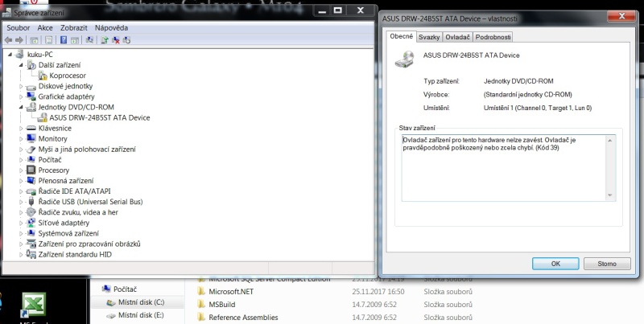Select Místní disk (E:) in Explorer
The image size is (644, 324).
coord(141,315)
